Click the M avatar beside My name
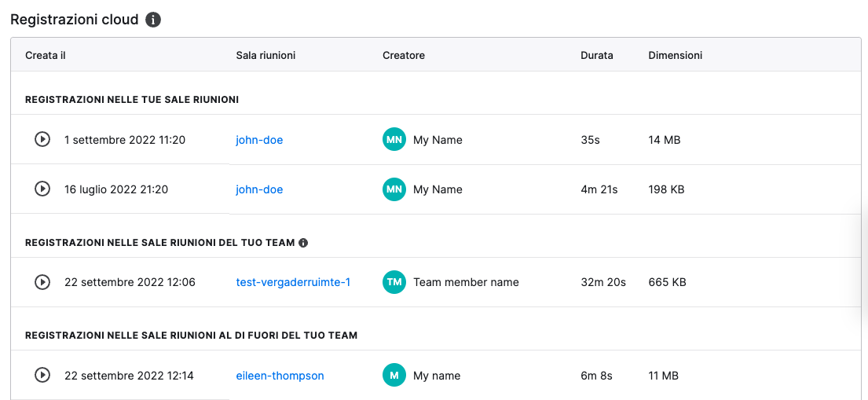868x400 pixels. pyautogui.click(x=394, y=375)
